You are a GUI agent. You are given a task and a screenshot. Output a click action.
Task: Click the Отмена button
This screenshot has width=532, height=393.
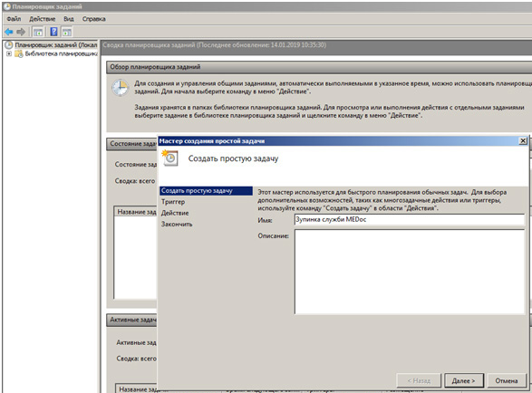pos(507,381)
